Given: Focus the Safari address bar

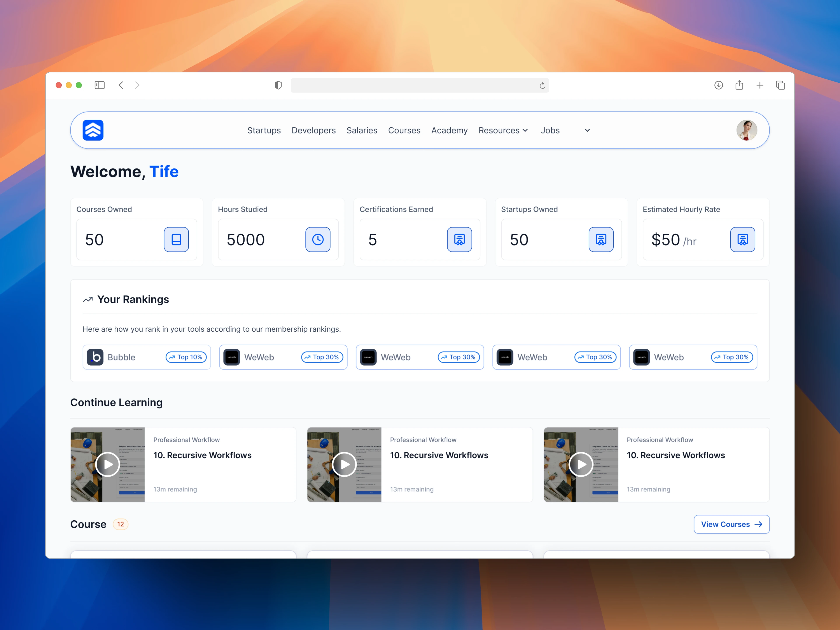Looking at the screenshot, I should (x=420, y=86).
